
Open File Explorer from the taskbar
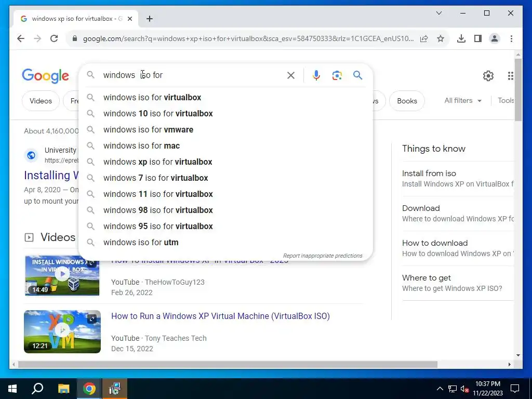point(63,389)
